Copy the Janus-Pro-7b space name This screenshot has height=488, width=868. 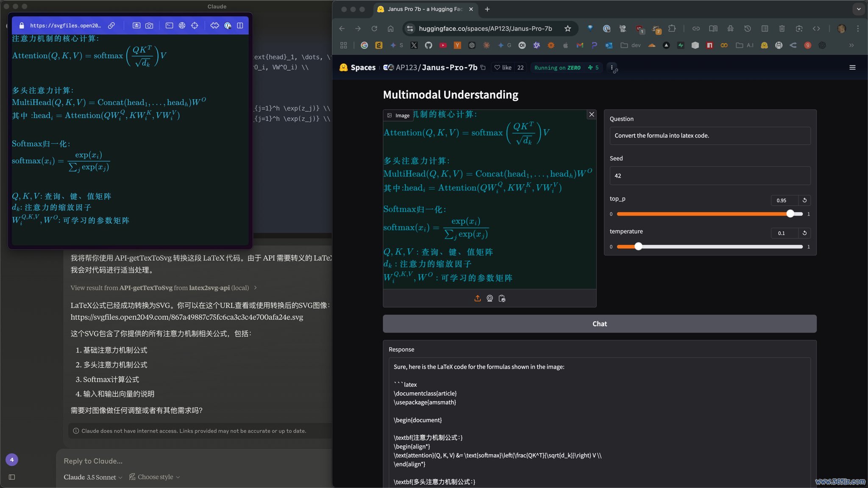(483, 67)
